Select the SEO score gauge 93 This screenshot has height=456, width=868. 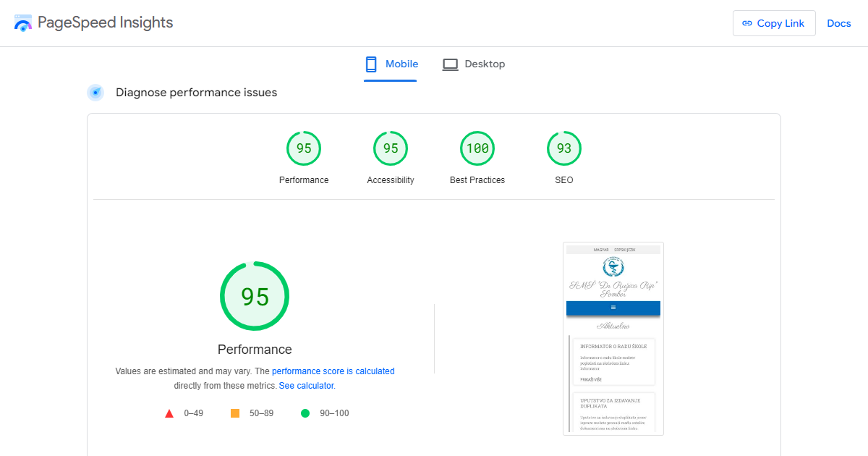564,148
